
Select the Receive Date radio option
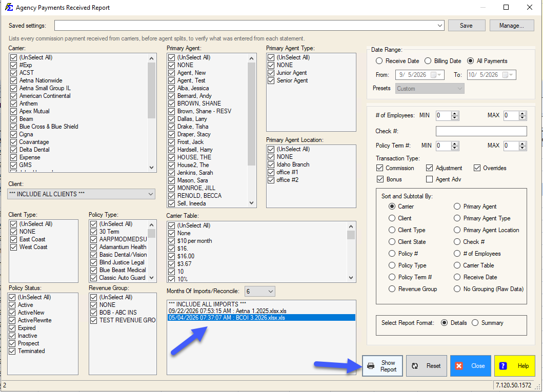[379, 61]
